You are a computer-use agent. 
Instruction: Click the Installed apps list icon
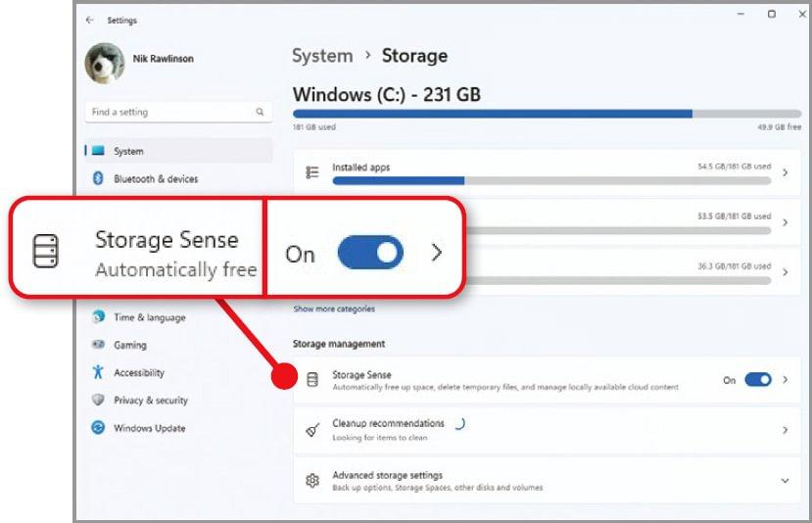tap(312, 172)
